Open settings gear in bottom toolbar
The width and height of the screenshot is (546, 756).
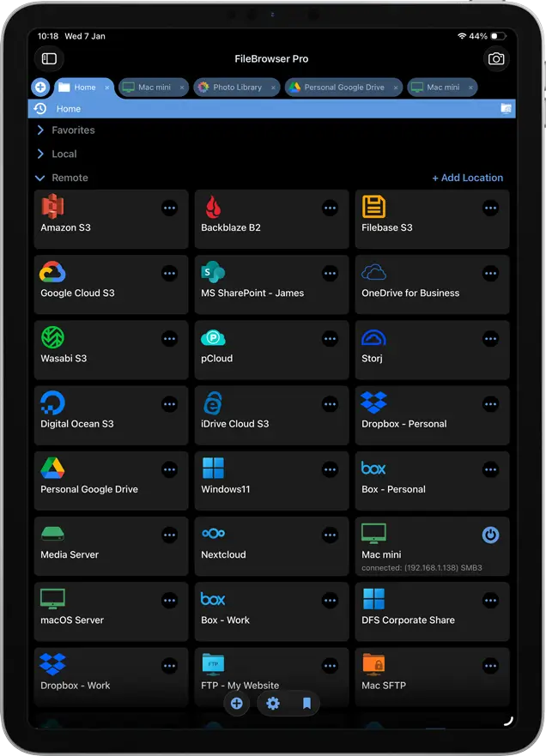click(x=273, y=704)
